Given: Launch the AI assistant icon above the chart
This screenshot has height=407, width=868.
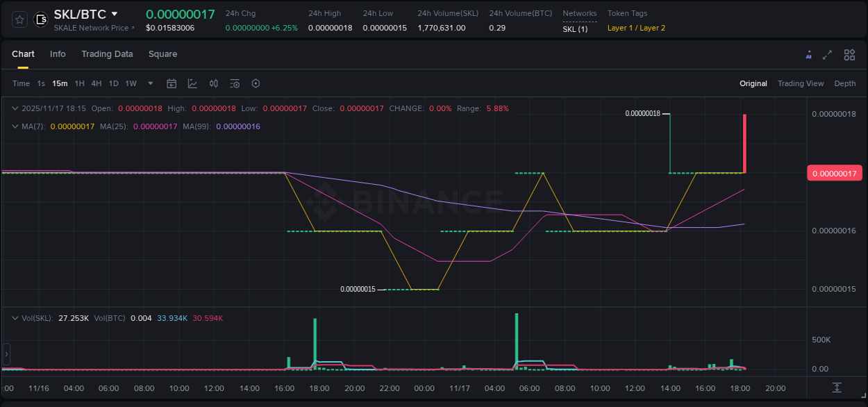Looking at the screenshot, I should [808, 54].
